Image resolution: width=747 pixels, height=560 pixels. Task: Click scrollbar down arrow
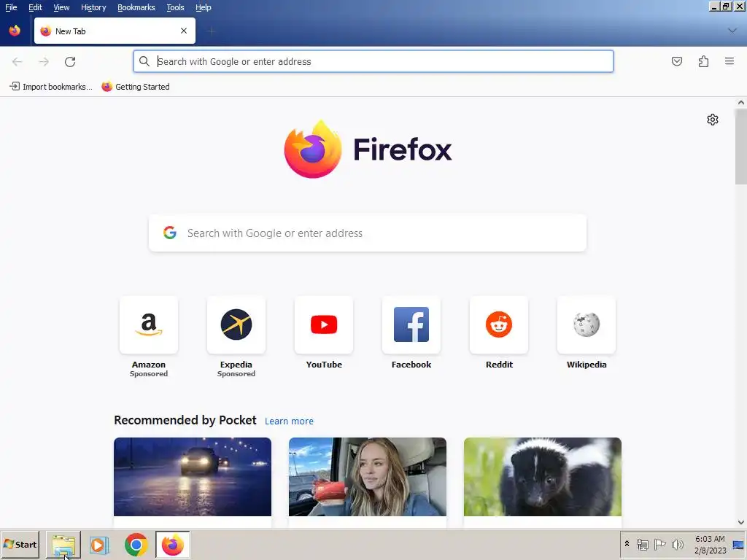(x=741, y=522)
